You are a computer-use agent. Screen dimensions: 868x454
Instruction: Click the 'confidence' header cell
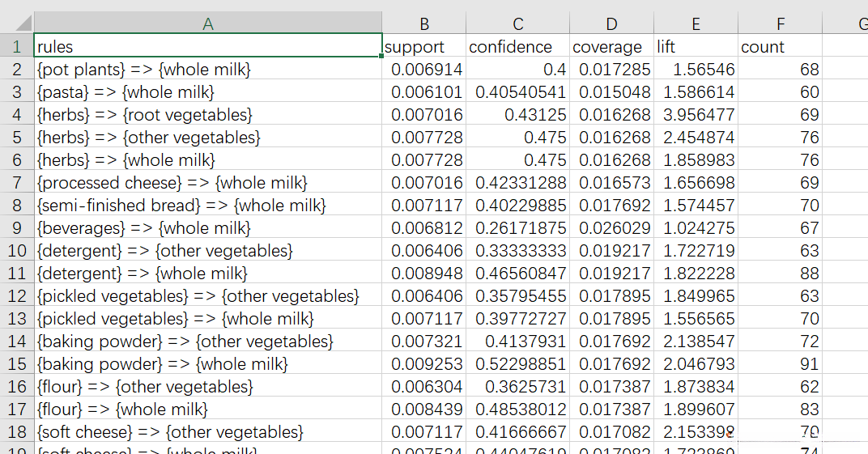click(517, 47)
